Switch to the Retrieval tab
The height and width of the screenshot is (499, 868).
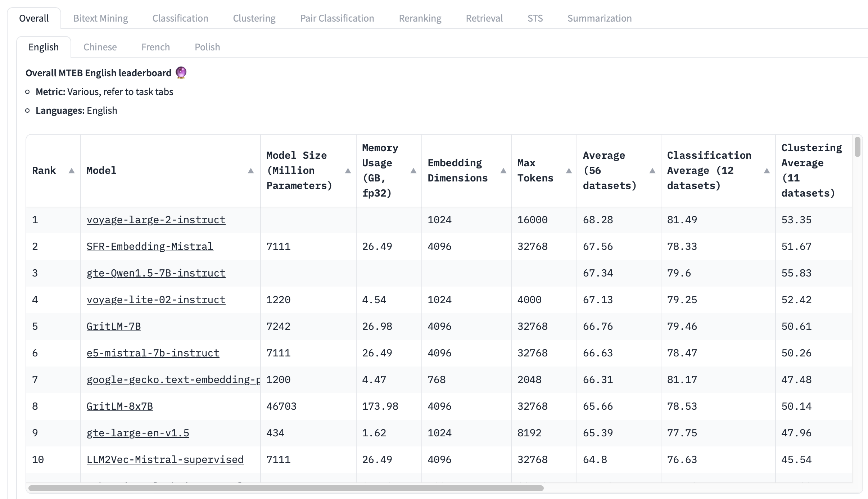pyautogui.click(x=484, y=18)
